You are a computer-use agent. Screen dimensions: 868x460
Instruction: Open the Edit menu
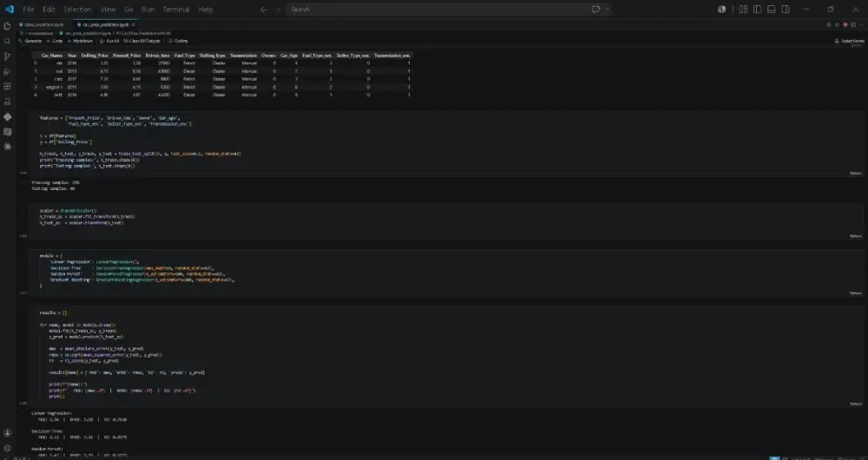(49, 10)
